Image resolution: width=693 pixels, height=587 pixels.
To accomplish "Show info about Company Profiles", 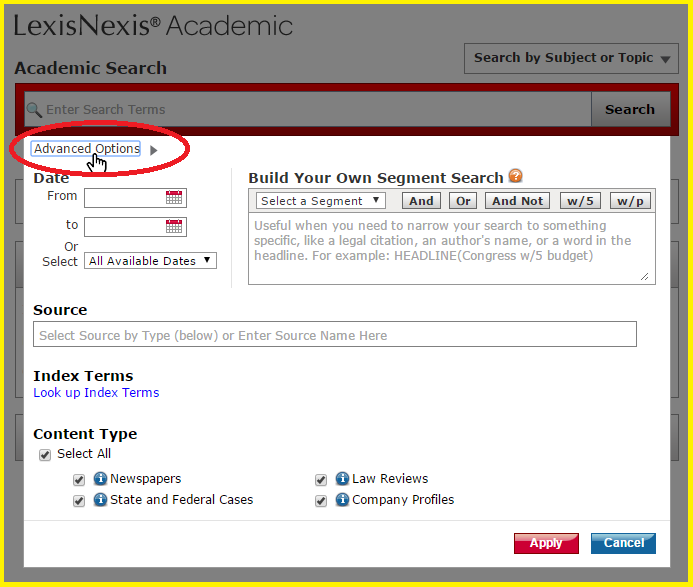I will 342,499.
